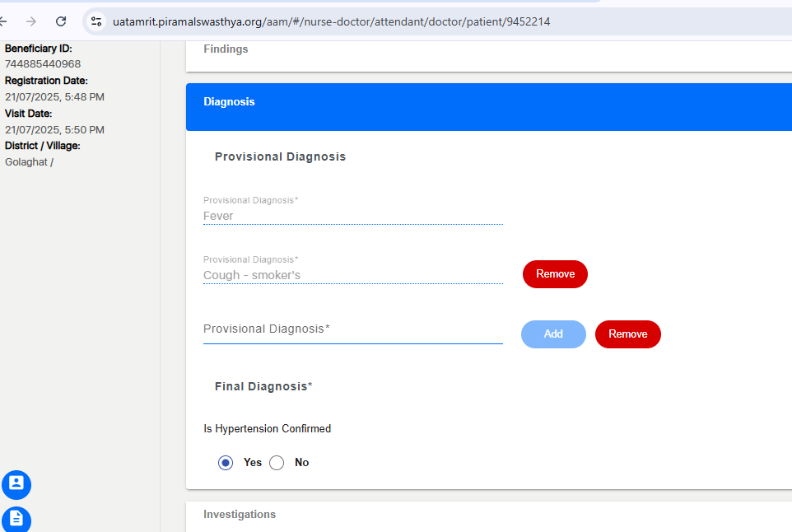Click the Beneficiary ID number text
This screenshot has width=792, height=532.
tap(43, 64)
